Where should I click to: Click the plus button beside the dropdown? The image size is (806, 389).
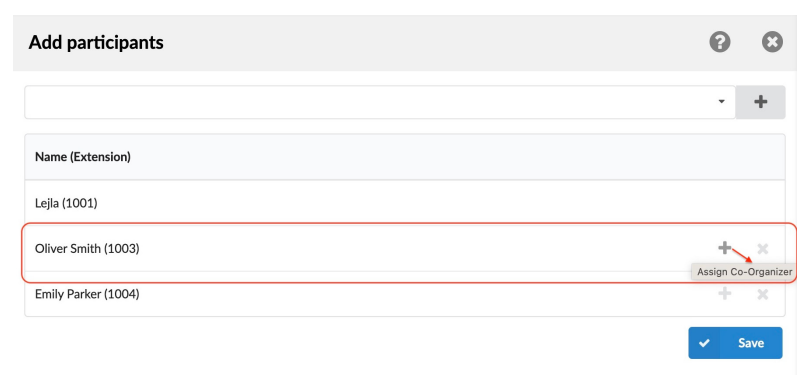click(760, 102)
